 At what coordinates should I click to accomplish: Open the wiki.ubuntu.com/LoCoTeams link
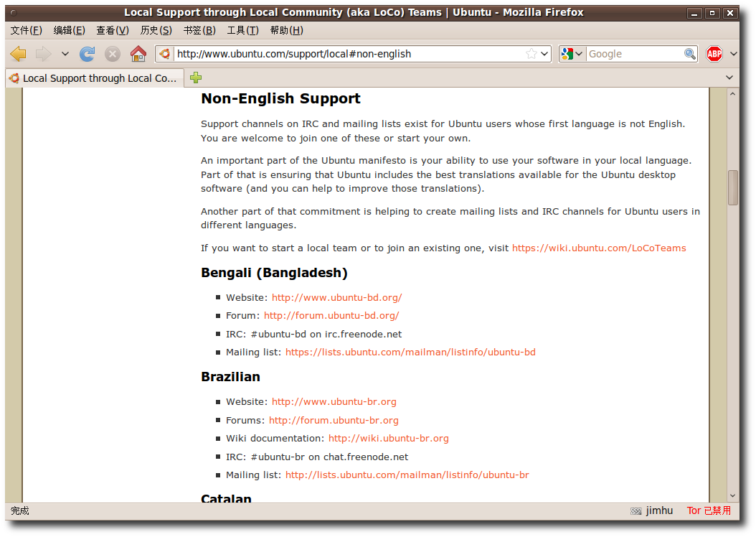point(599,248)
